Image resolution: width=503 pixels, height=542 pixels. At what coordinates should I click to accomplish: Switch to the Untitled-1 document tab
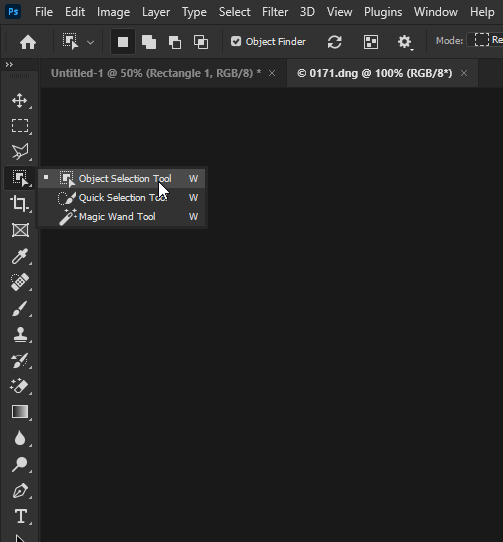[x=156, y=73]
